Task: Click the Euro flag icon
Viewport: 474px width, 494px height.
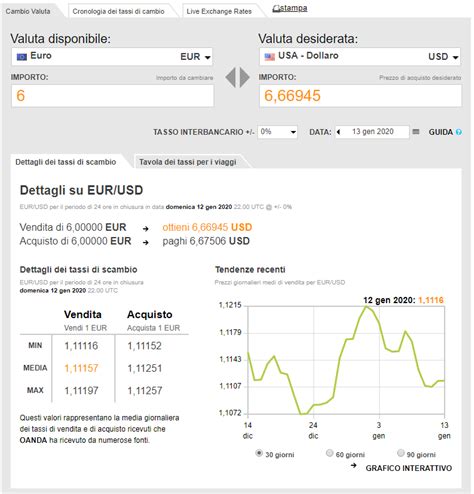Action: coord(22,57)
